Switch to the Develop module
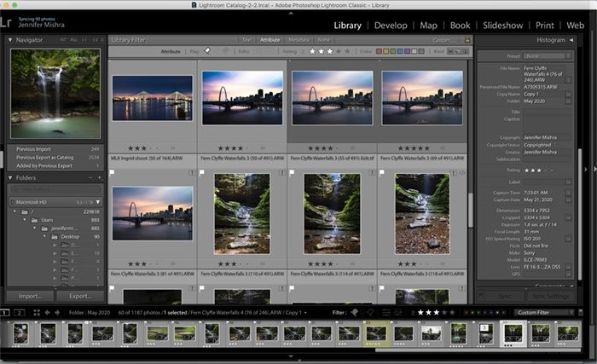This screenshot has width=597, height=364. [x=391, y=26]
